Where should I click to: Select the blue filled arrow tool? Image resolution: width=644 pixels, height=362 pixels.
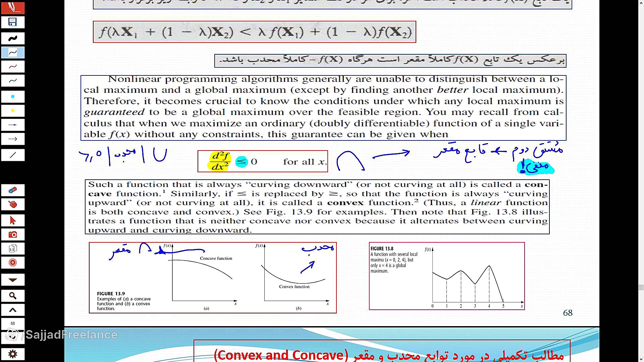(13, 125)
